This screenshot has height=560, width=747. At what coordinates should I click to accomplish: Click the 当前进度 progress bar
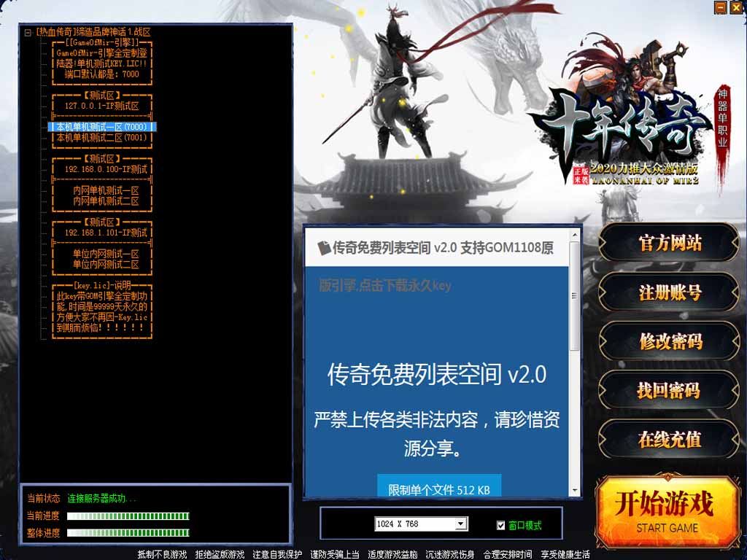pos(128,516)
